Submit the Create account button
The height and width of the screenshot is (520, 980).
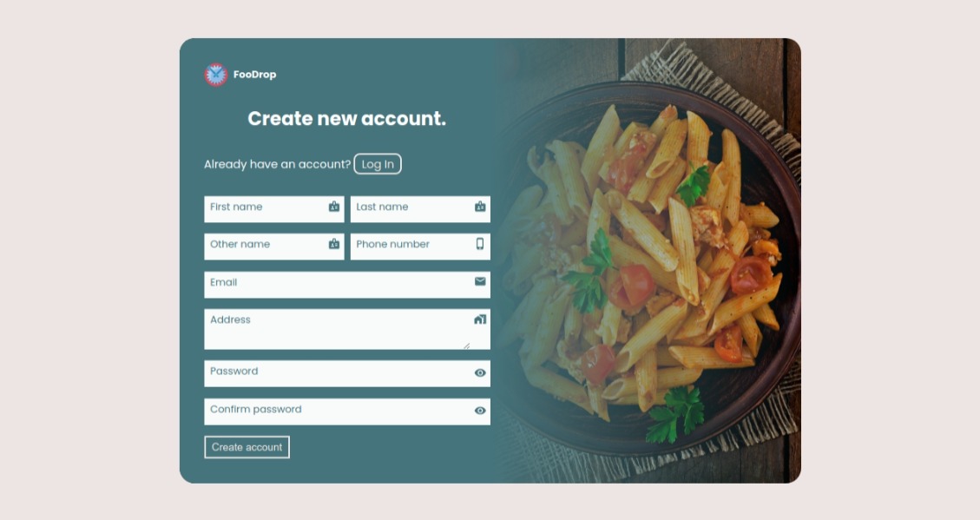tap(247, 447)
